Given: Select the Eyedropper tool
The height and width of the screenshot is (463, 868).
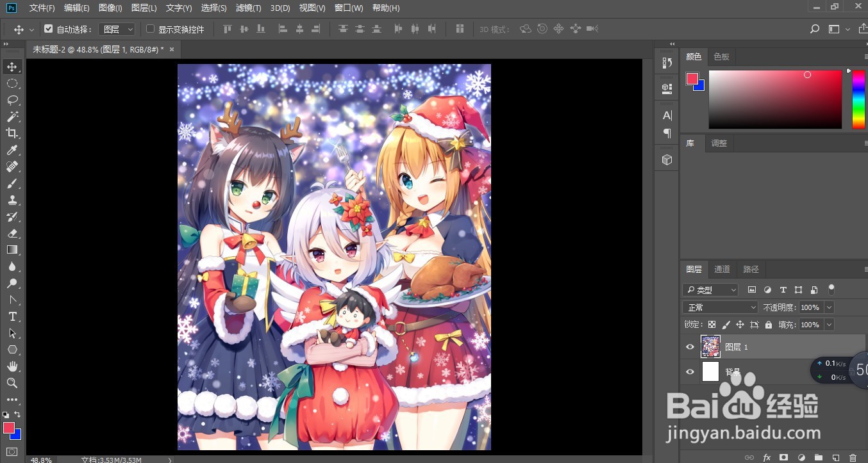Looking at the screenshot, I should [12, 150].
